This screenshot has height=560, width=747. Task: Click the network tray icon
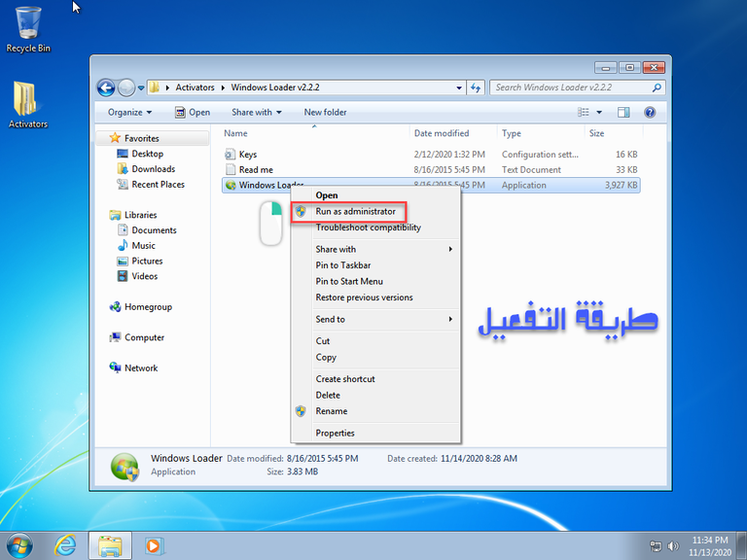[x=657, y=546]
